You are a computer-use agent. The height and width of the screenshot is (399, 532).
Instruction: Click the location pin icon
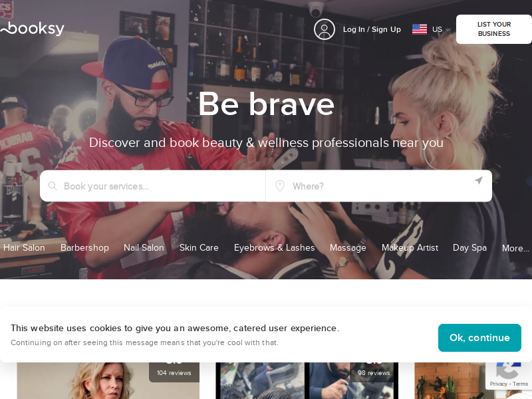279,186
